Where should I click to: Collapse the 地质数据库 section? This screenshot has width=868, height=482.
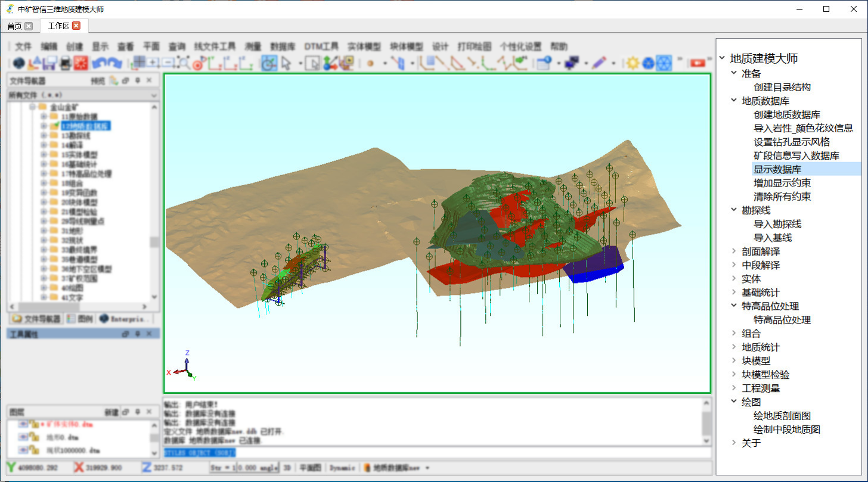[734, 101]
